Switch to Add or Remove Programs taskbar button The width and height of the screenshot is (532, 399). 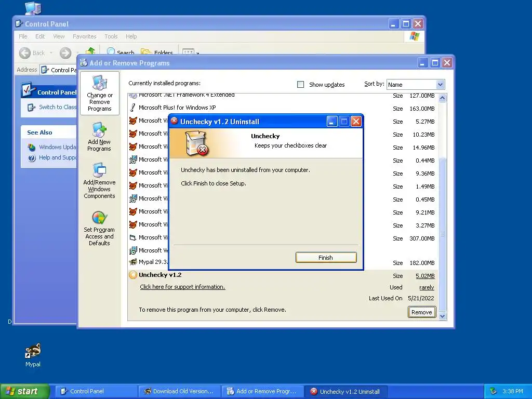pyautogui.click(x=262, y=391)
